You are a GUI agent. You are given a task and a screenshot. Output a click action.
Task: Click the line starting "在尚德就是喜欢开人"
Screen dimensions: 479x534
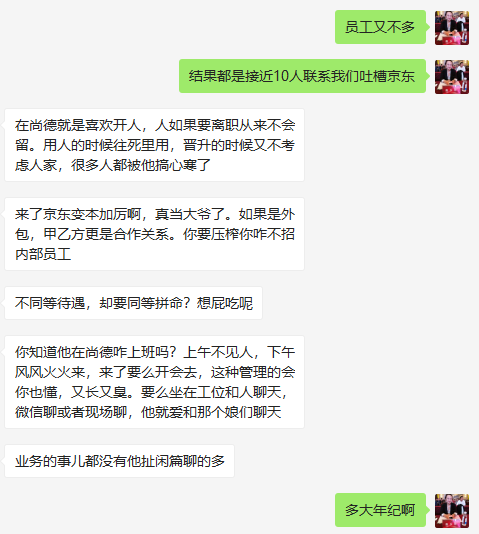(155, 125)
